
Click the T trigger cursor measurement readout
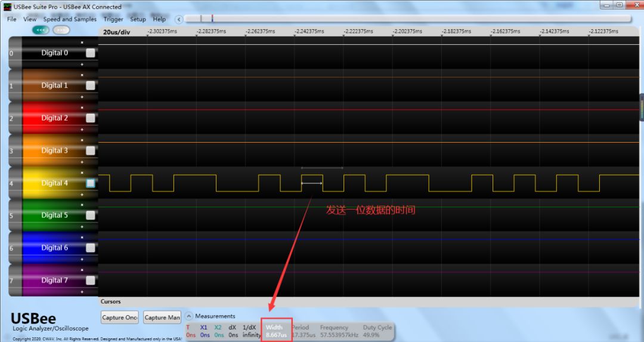[190, 331]
